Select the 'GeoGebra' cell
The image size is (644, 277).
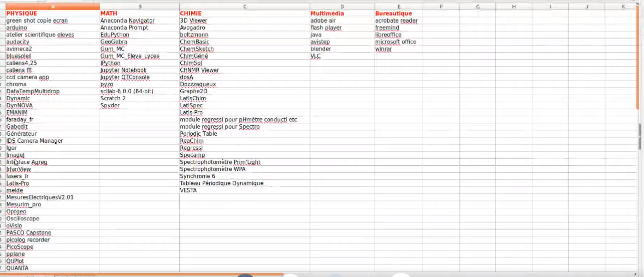(140, 42)
